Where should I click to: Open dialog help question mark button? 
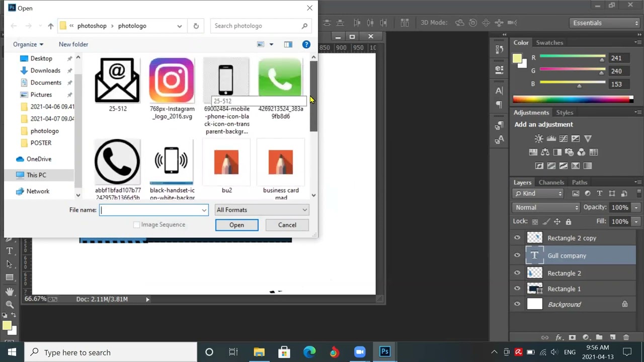(306, 44)
